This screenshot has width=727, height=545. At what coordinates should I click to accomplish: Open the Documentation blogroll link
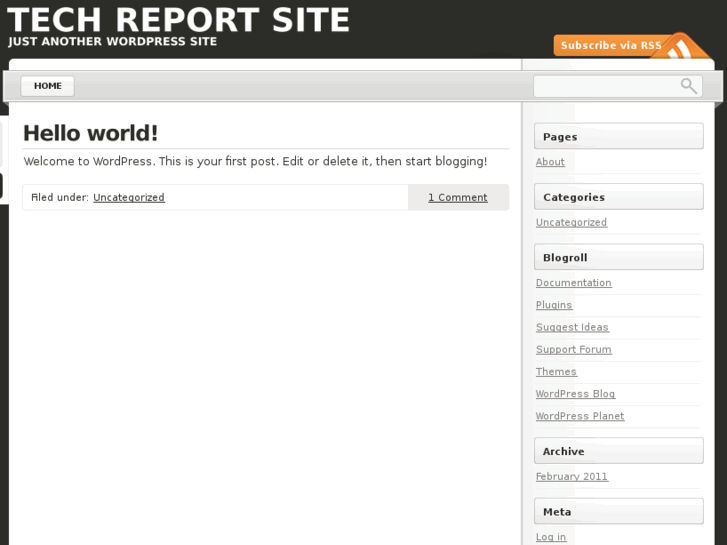click(x=574, y=283)
